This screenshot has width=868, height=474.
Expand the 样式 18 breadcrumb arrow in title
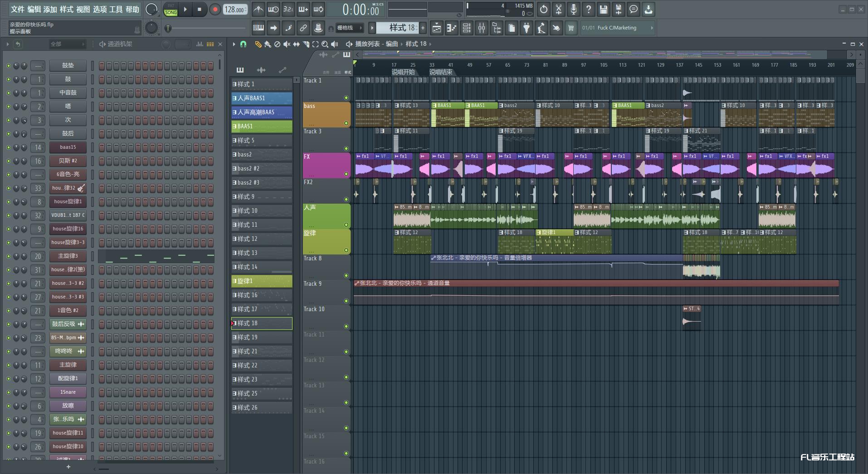pyautogui.click(x=430, y=44)
